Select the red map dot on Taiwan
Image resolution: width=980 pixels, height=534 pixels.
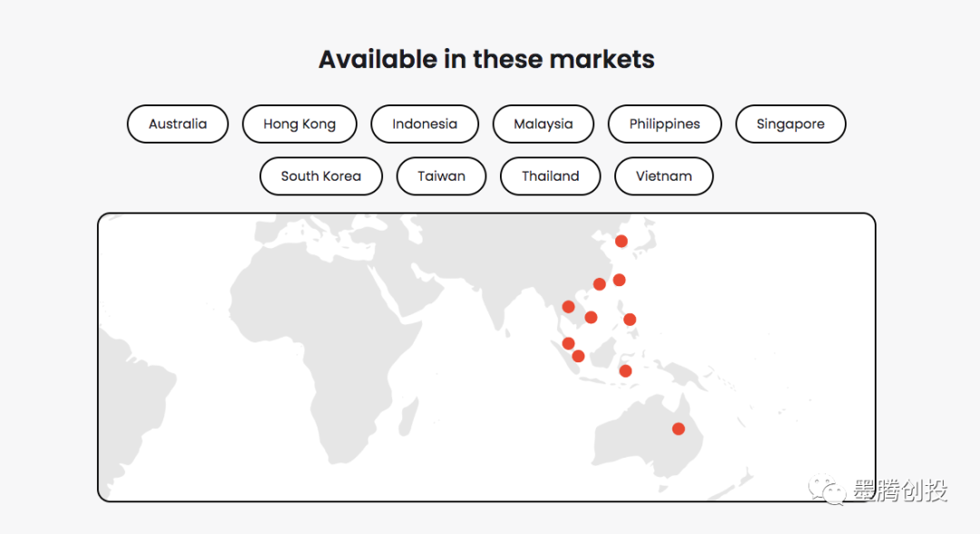619,280
